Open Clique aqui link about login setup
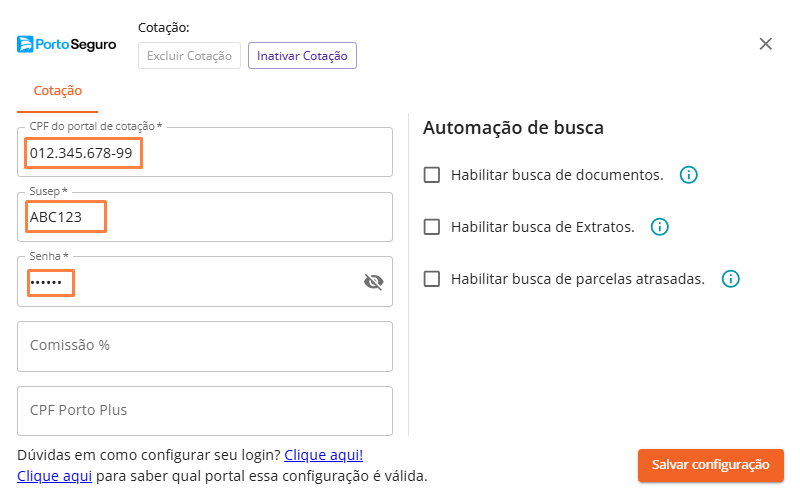 pyautogui.click(x=316, y=455)
